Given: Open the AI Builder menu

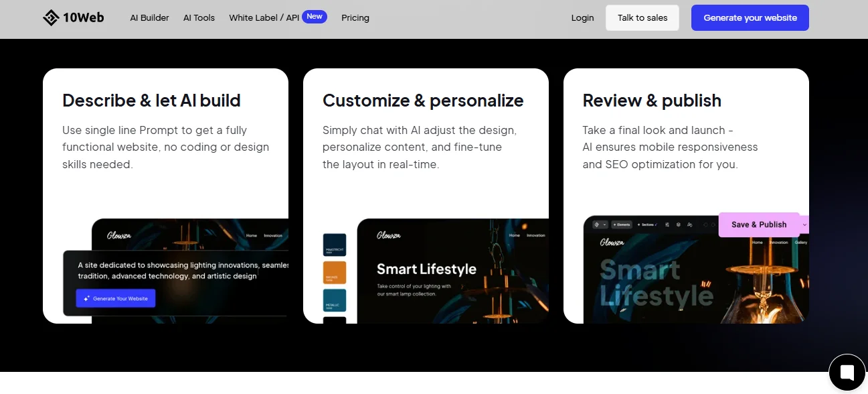Looking at the screenshot, I should pyautogui.click(x=149, y=18).
